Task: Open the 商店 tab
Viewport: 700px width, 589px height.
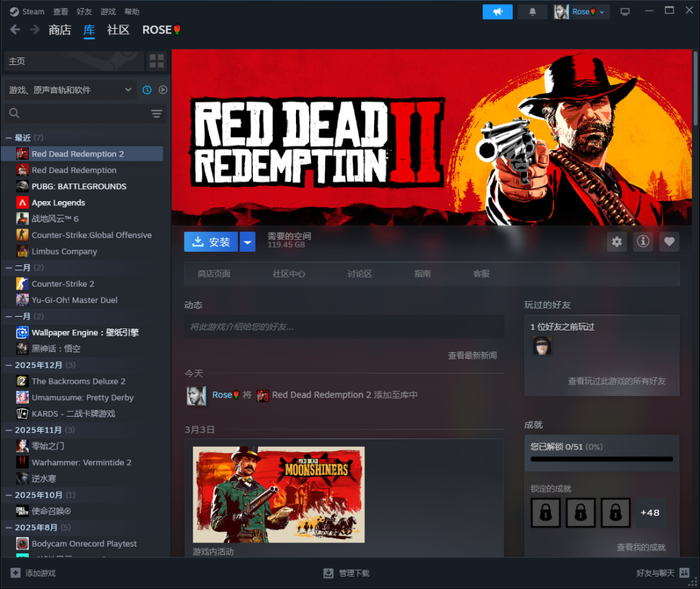Action: (x=59, y=30)
